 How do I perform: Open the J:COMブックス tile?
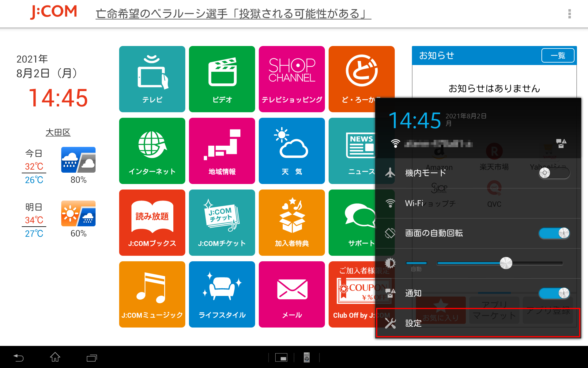(152, 223)
